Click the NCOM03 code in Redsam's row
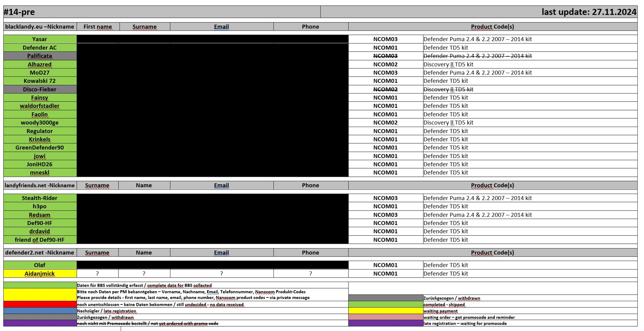Screen dimensions: 644x331 pos(385,215)
